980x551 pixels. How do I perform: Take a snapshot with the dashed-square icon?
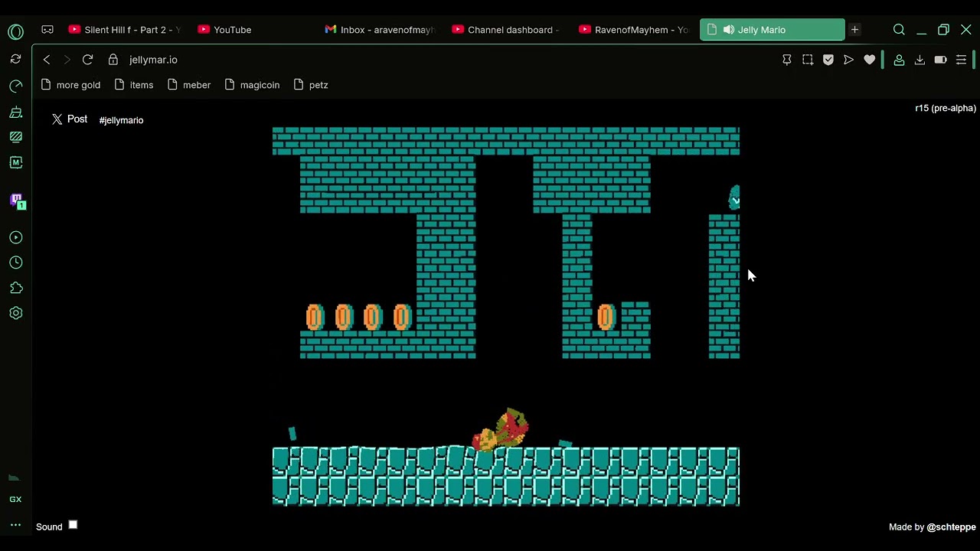[808, 60]
